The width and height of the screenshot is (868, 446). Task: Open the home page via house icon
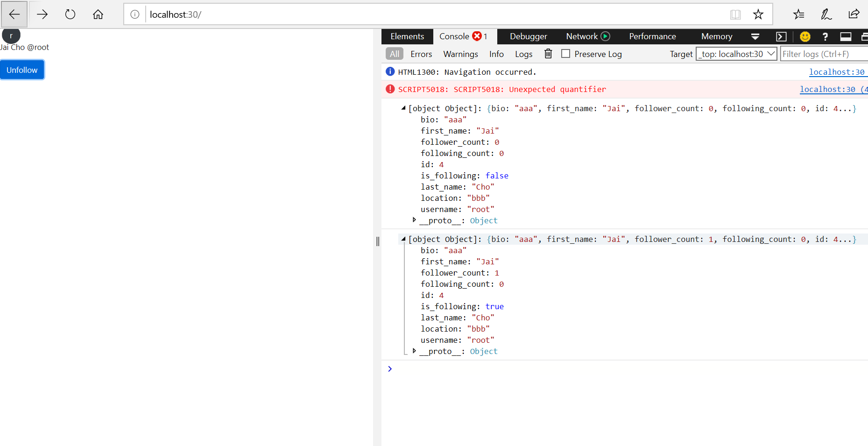point(98,14)
